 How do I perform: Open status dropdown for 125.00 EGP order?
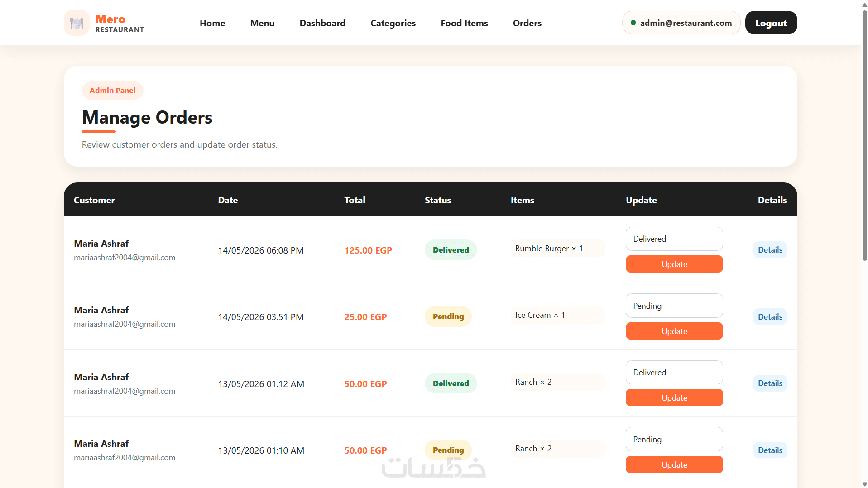674,239
